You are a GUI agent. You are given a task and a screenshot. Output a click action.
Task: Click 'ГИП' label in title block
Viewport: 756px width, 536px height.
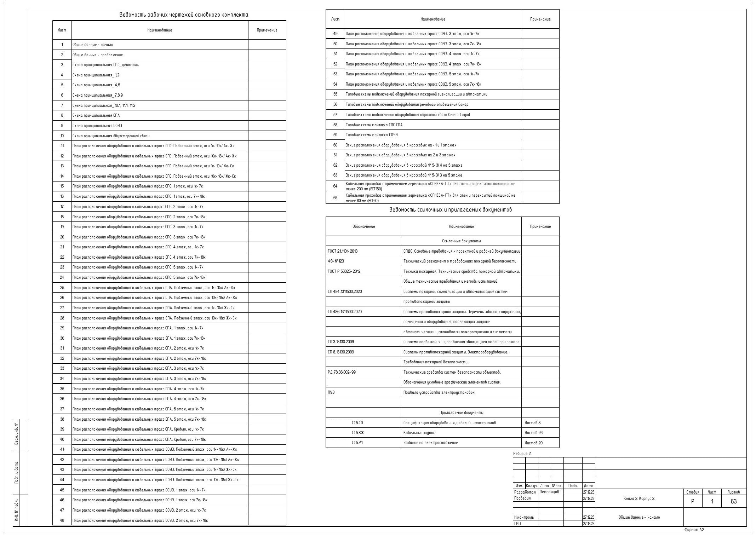click(x=517, y=524)
